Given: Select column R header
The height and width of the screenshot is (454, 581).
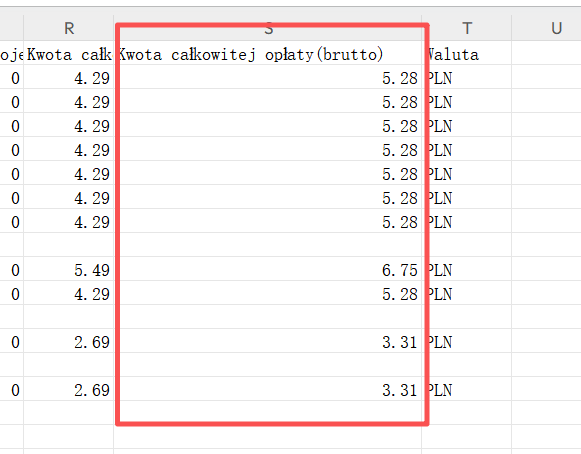Looking at the screenshot, I should [x=69, y=28].
